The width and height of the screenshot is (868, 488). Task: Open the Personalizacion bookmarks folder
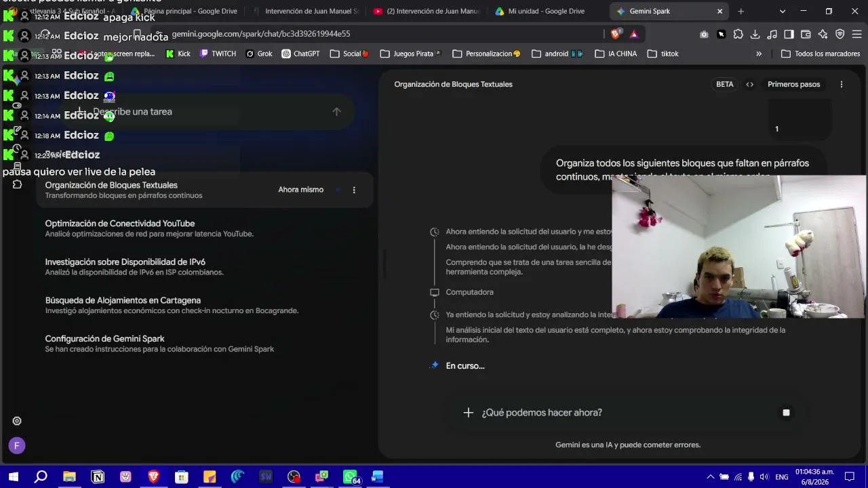click(x=486, y=54)
